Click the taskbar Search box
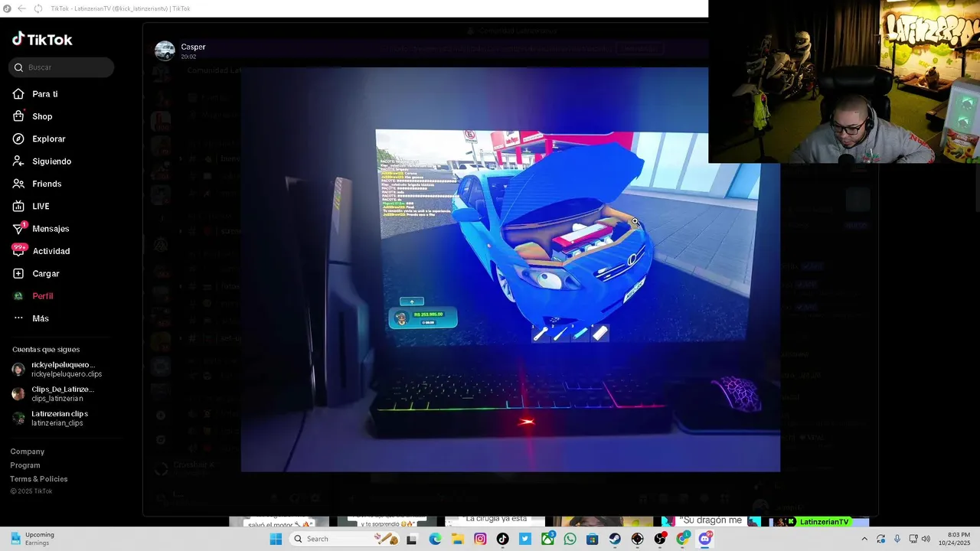The height and width of the screenshot is (551, 980). (345, 539)
